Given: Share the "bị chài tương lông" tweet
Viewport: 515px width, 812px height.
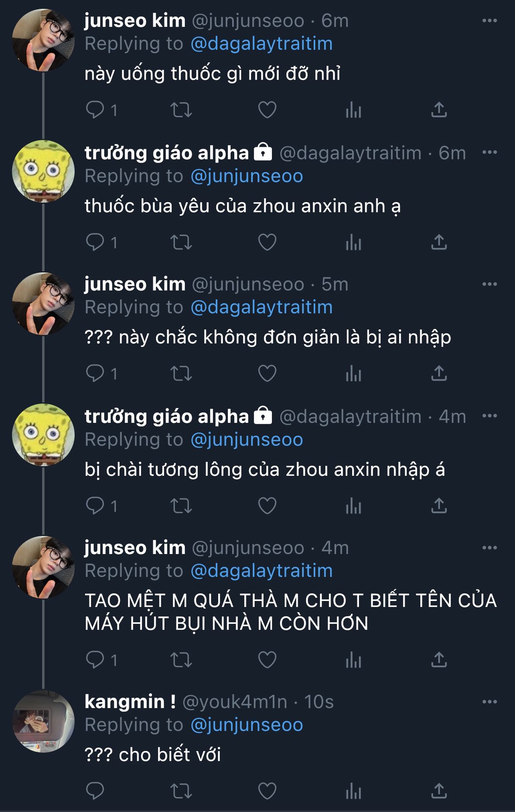Looking at the screenshot, I should [x=439, y=506].
